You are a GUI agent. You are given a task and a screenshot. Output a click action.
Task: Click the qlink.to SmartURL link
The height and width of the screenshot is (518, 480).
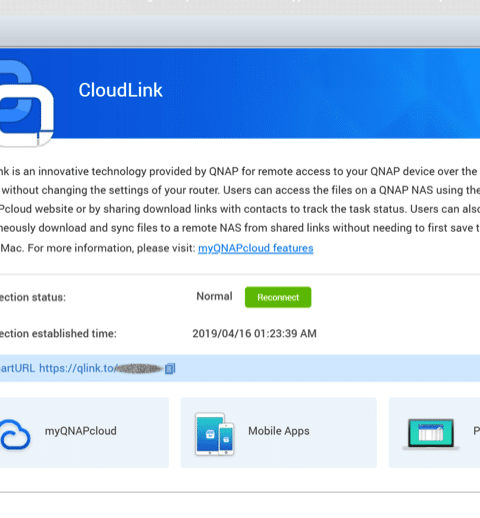101,368
